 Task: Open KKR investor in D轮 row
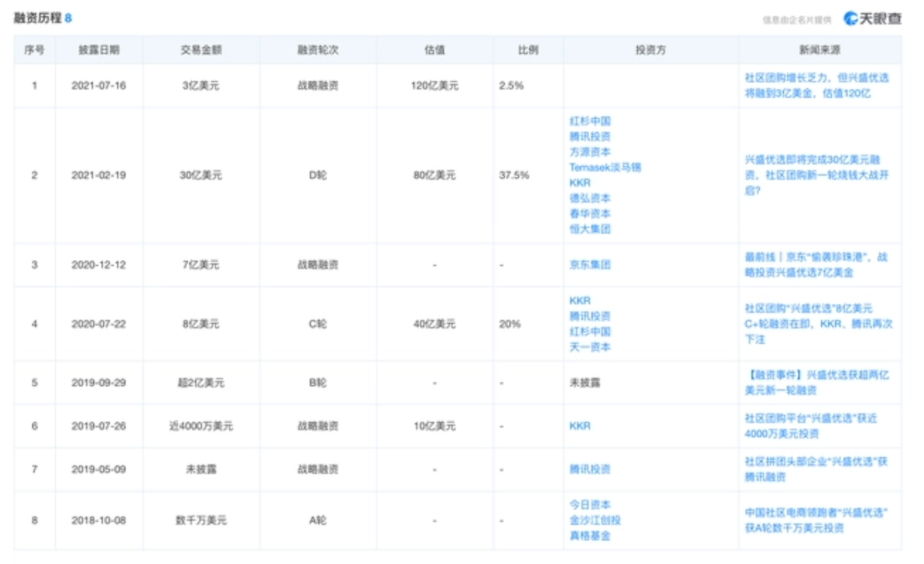click(580, 182)
